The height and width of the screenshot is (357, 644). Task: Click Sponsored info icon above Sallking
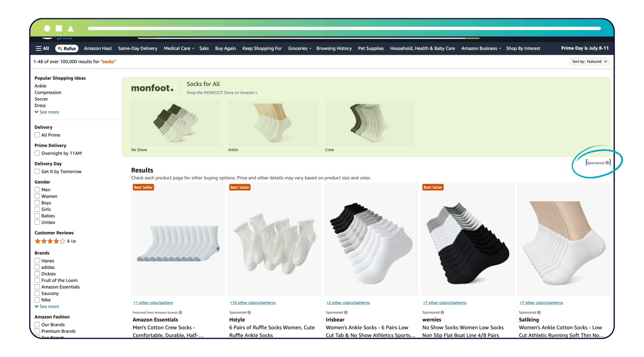tap(539, 312)
